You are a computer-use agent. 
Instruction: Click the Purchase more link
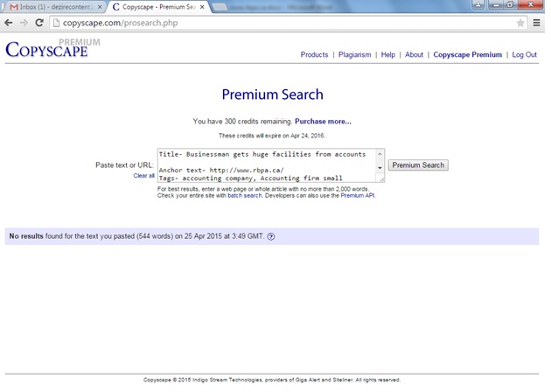coord(323,122)
